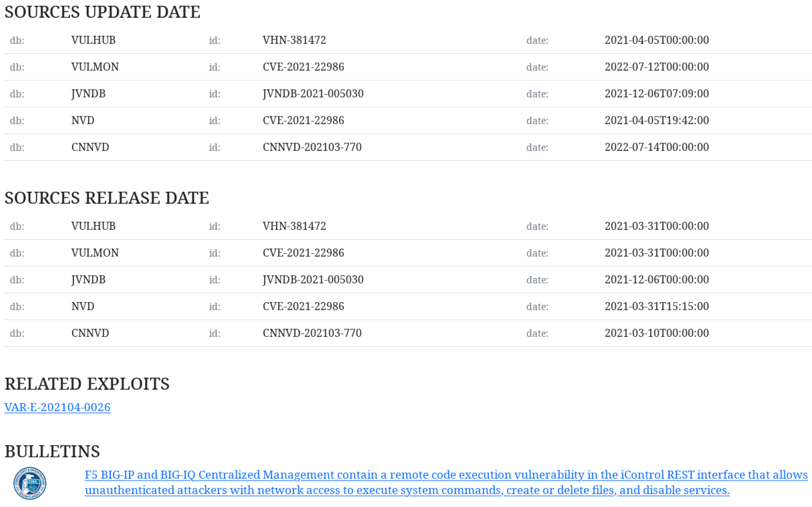Click VHN-381472 in Sources Update Date table

click(x=294, y=40)
